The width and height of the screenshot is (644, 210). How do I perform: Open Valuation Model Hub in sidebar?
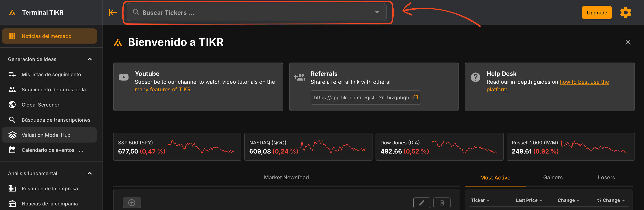pyautogui.click(x=46, y=135)
